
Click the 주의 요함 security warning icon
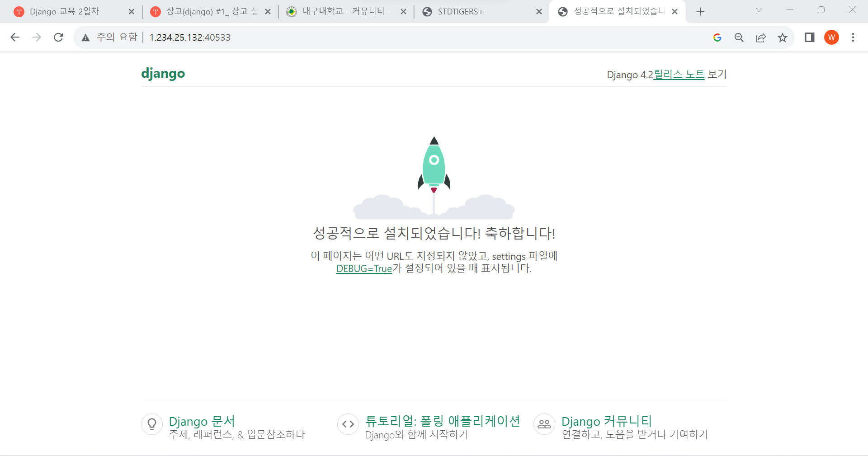click(x=85, y=38)
